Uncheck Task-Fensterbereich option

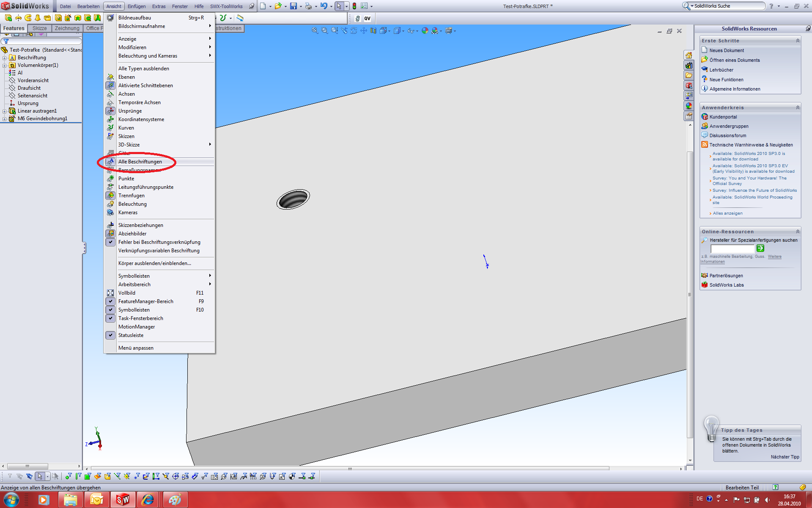pyautogui.click(x=159, y=318)
